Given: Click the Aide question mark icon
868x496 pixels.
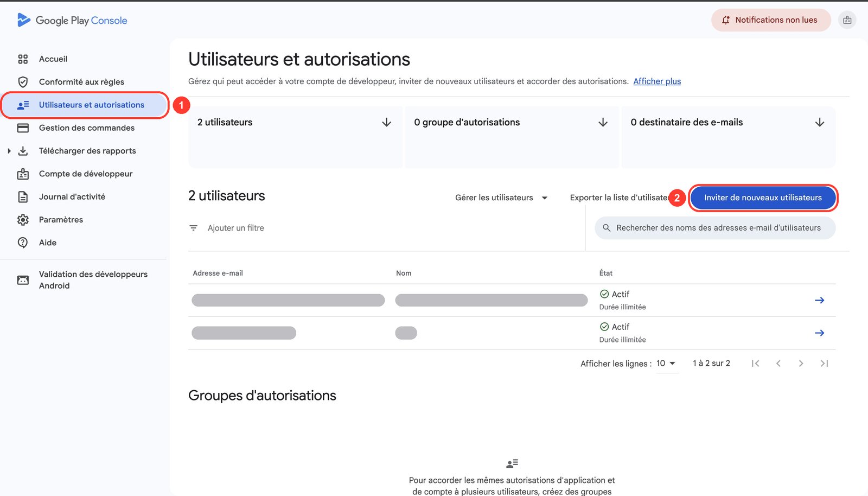Looking at the screenshot, I should [23, 243].
